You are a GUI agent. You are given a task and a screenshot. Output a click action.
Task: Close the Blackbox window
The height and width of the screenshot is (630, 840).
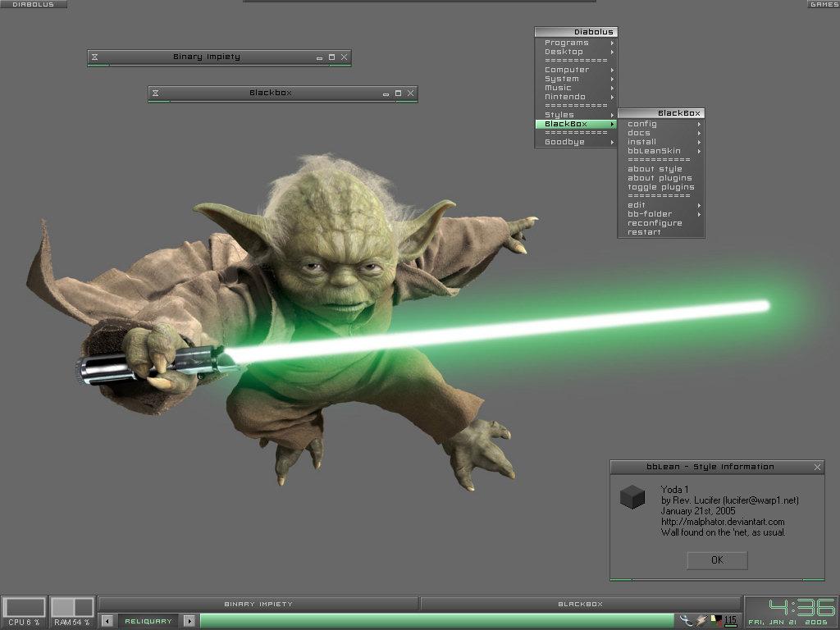point(410,94)
